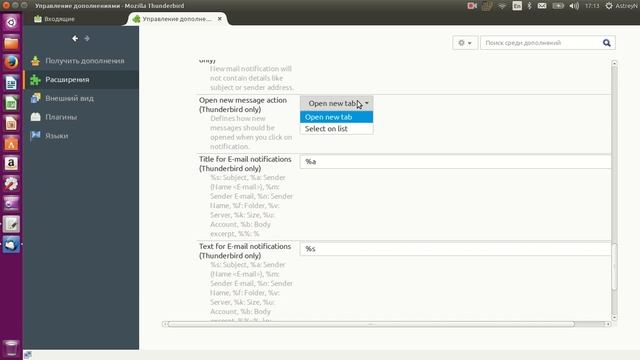Open the Amazon launcher icon
Screen dimensions: 640x360
tap(11, 164)
